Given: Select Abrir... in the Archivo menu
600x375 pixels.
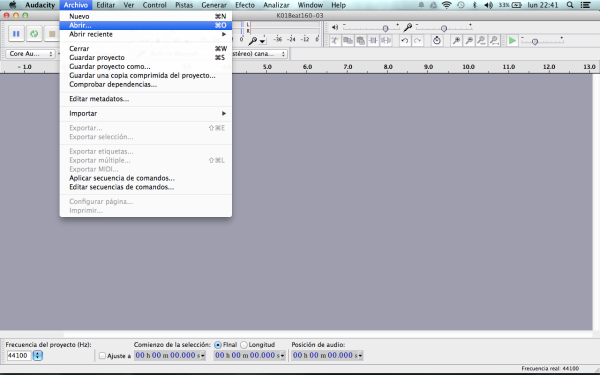Looking at the screenshot, I should click(146, 25).
